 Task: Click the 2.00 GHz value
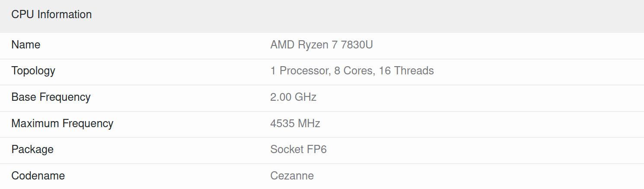pos(293,97)
